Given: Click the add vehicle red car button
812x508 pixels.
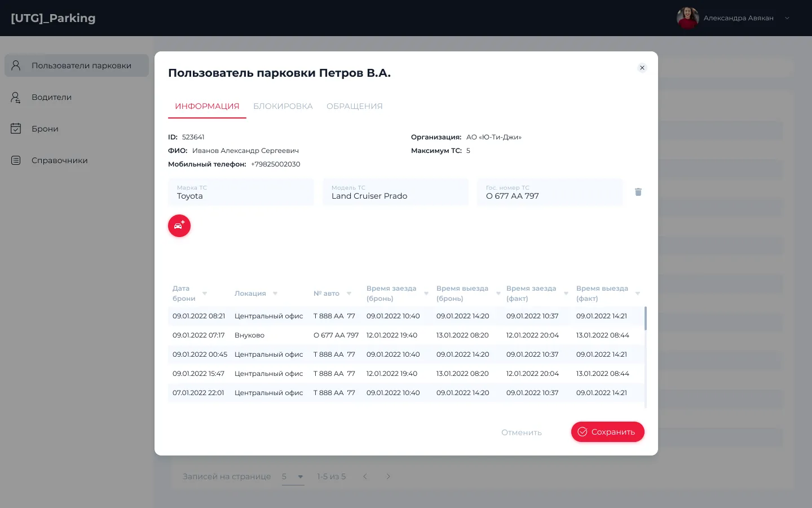Looking at the screenshot, I should pyautogui.click(x=179, y=226).
